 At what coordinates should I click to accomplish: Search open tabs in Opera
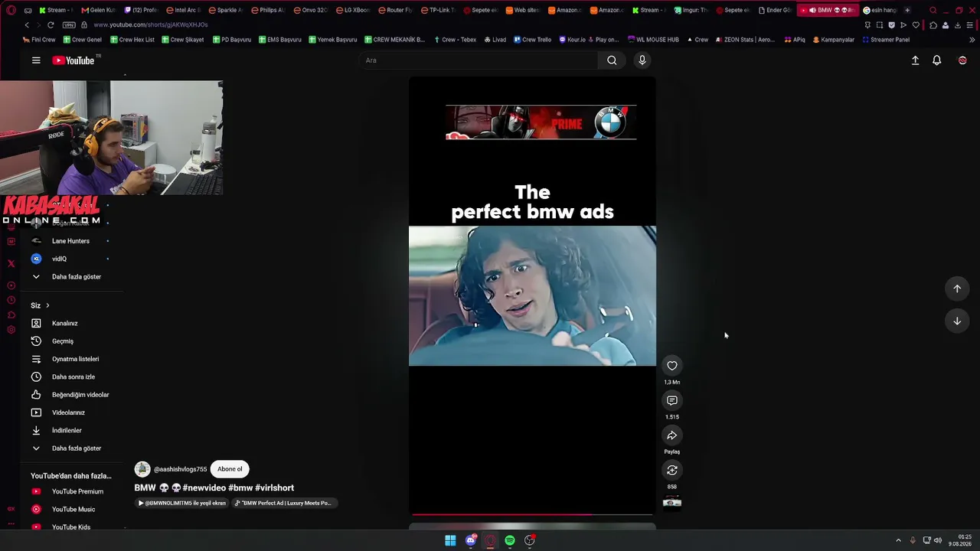[x=933, y=10]
